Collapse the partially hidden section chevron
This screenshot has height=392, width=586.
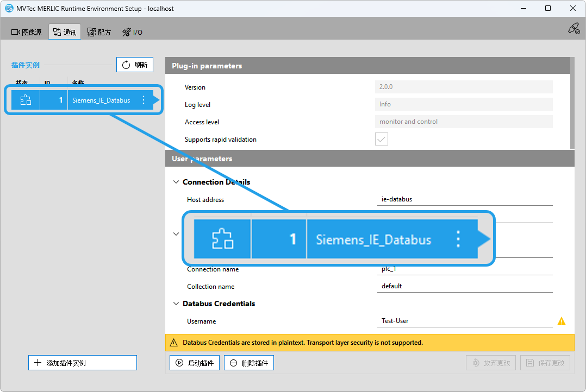(x=176, y=234)
